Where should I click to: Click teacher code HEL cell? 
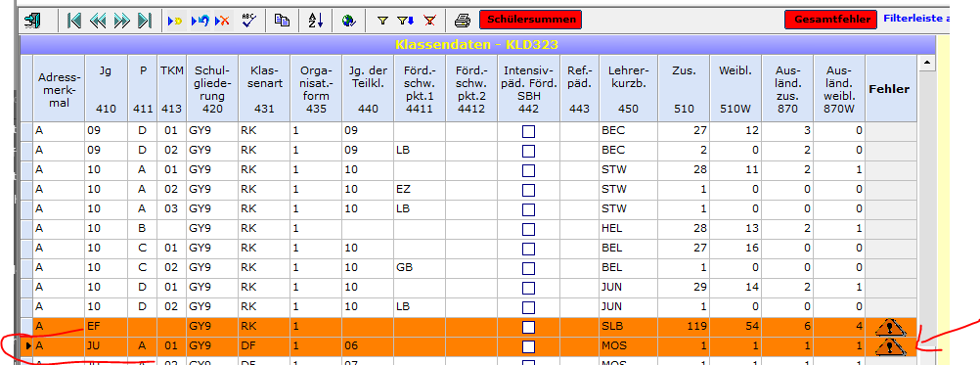tap(628, 229)
